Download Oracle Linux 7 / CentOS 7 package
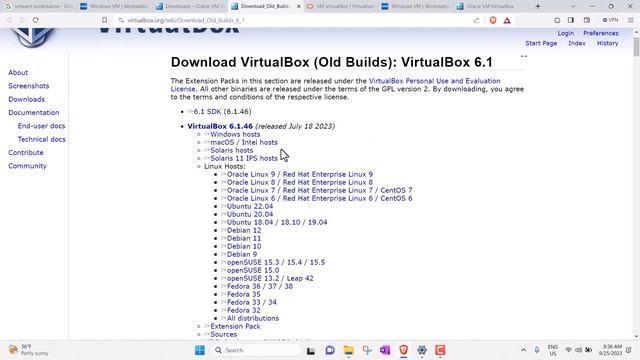640x360 pixels. coord(319,190)
